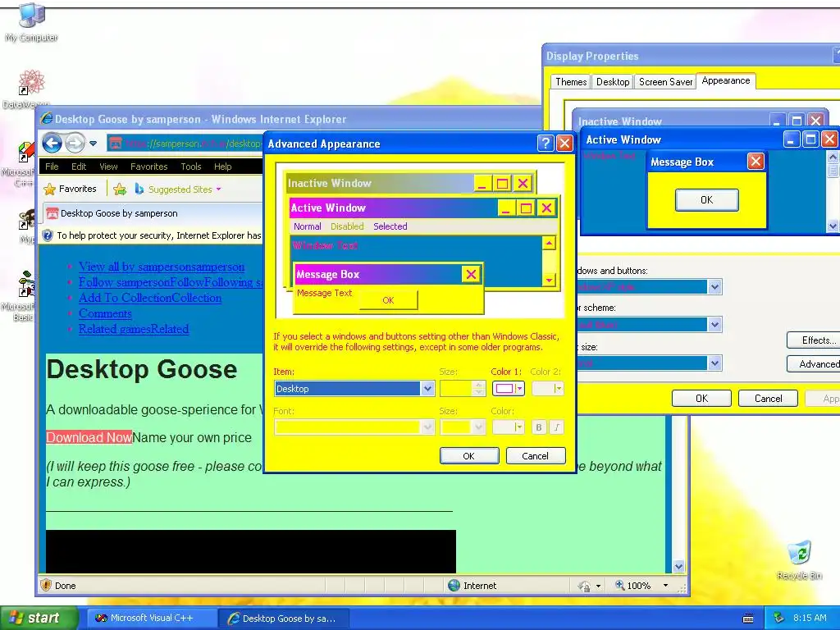Click the OK button in the Display Properties preview
This screenshot has width=840, height=630.
[706, 200]
